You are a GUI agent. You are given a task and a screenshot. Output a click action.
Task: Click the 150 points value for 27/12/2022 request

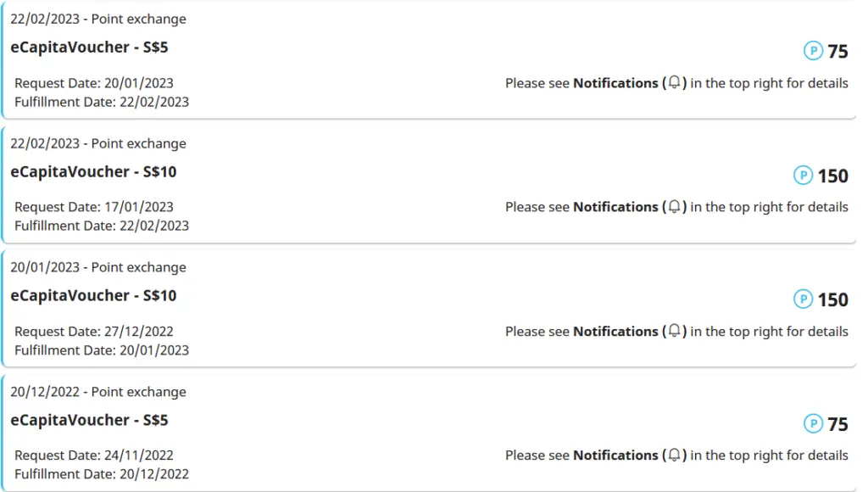pos(832,299)
